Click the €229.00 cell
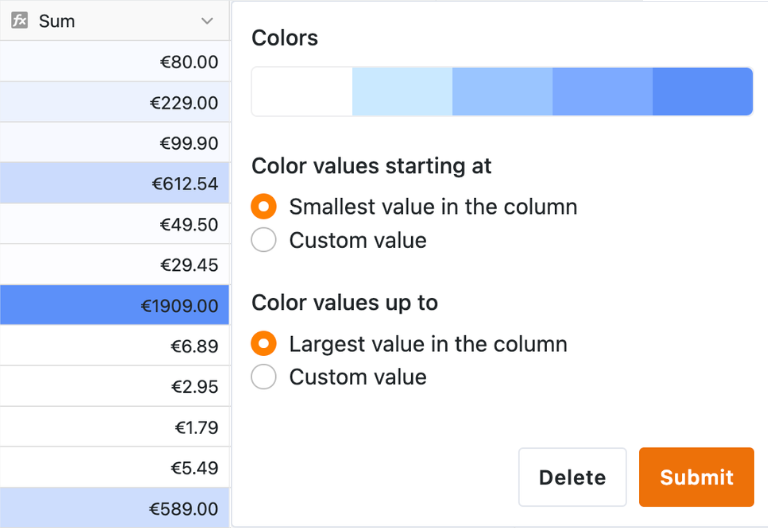 click(x=115, y=103)
